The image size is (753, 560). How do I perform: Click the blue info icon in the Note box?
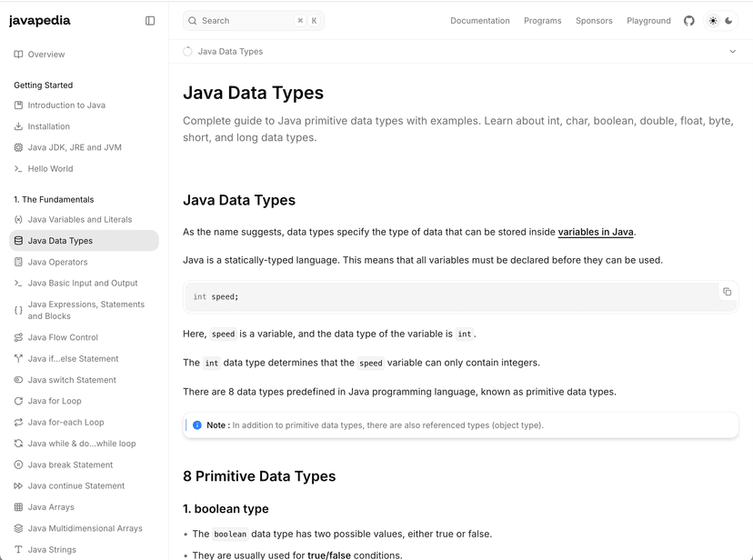(x=197, y=425)
